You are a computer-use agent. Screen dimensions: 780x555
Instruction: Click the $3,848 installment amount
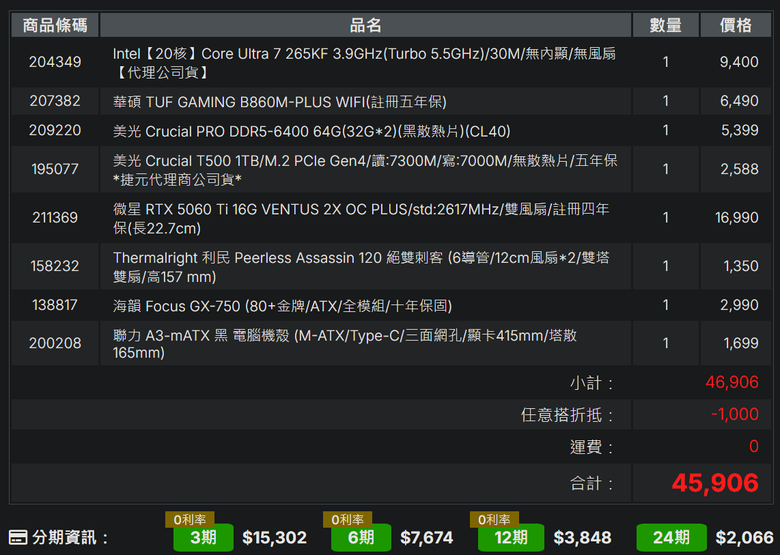(582, 538)
